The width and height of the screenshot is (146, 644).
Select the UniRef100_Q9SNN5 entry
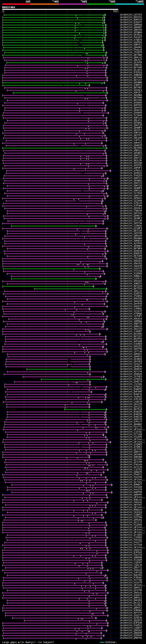[131, 82]
